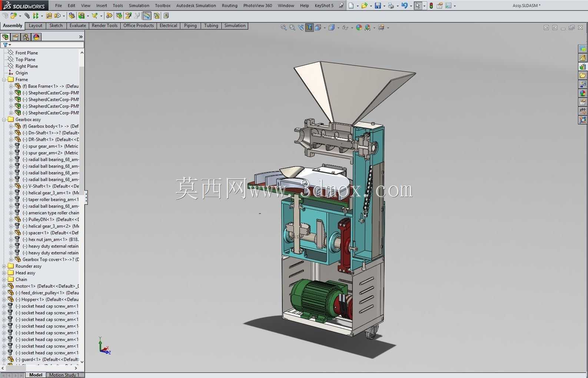Collapse the Frame folder in tree
588x378 pixels.
coord(4,80)
